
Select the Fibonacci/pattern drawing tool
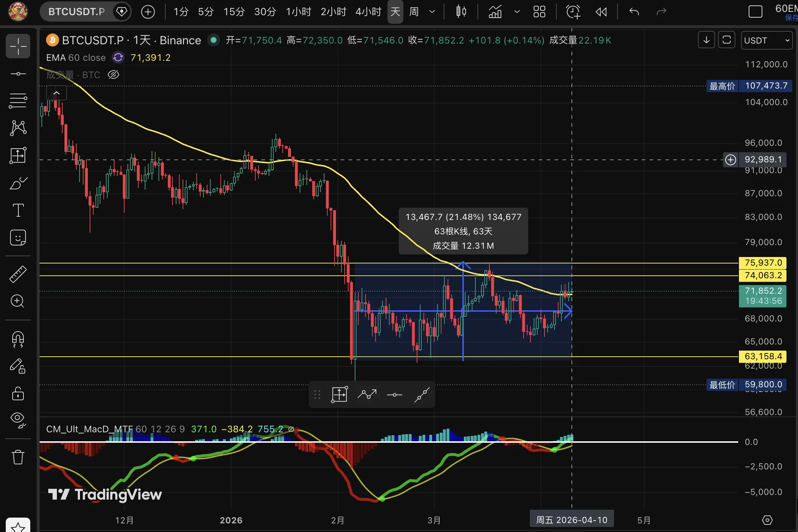tap(18, 128)
